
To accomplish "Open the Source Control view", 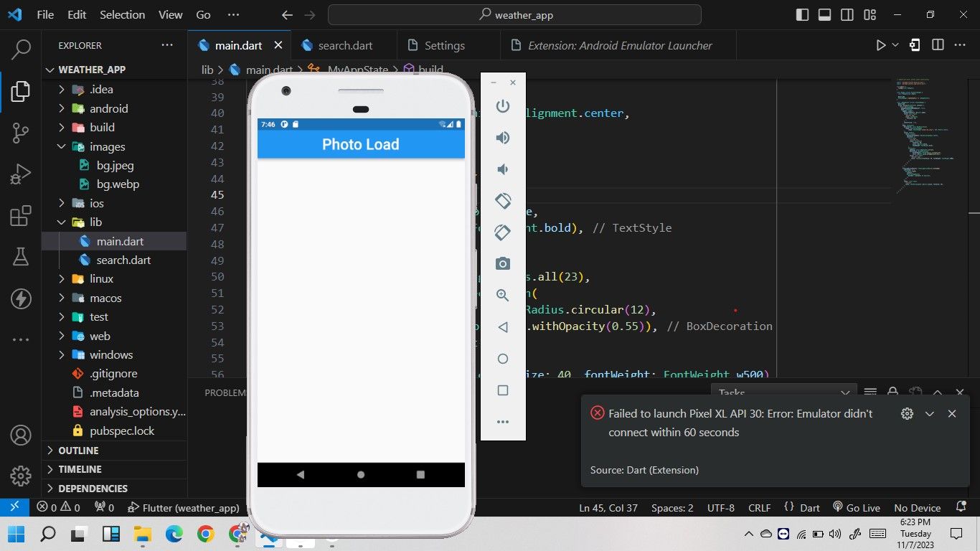I will point(21,133).
